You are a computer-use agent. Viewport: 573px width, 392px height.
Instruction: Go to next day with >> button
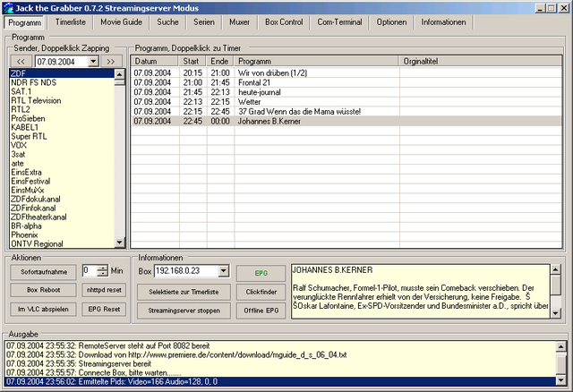click(x=111, y=61)
